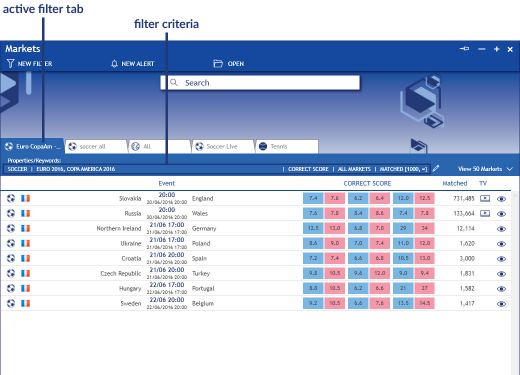The image size is (520, 375).
Task: Click the French flag icon on Sweden row
Action: (25, 303)
